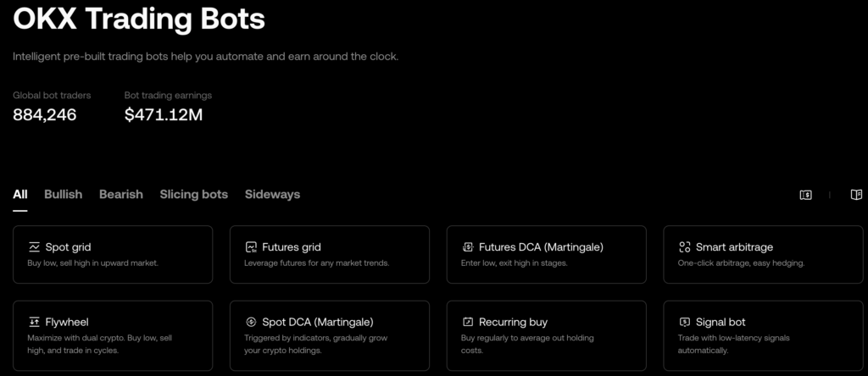Screen dimensions: 868x376
Task: Click the Futures grid chart icon
Action: 251,247
